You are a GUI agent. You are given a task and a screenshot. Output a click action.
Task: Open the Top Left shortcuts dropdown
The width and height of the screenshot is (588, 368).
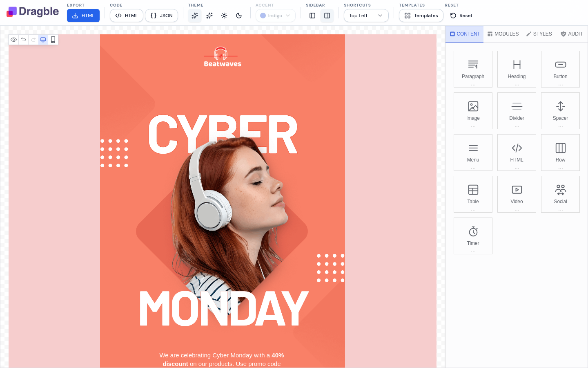(366, 16)
